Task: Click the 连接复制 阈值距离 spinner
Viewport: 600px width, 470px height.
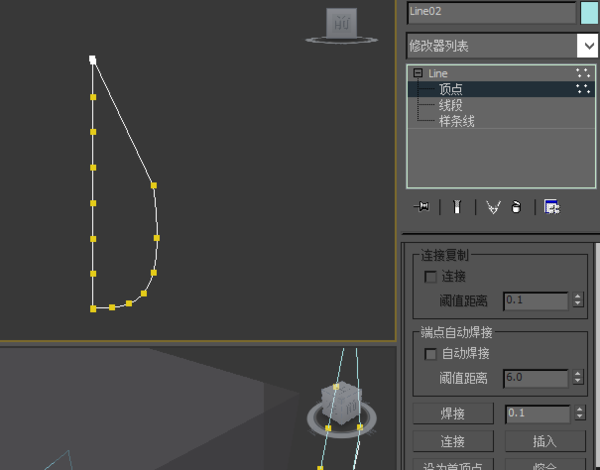Action: 577,300
